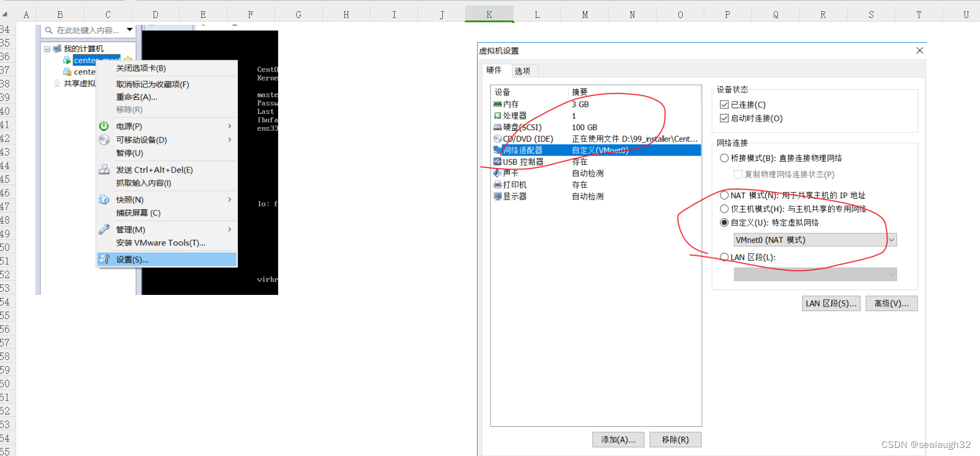The width and height of the screenshot is (980, 456).
Task: Open the VMnet0 (NAT 模式) dropdown
Action: pyautogui.click(x=815, y=240)
